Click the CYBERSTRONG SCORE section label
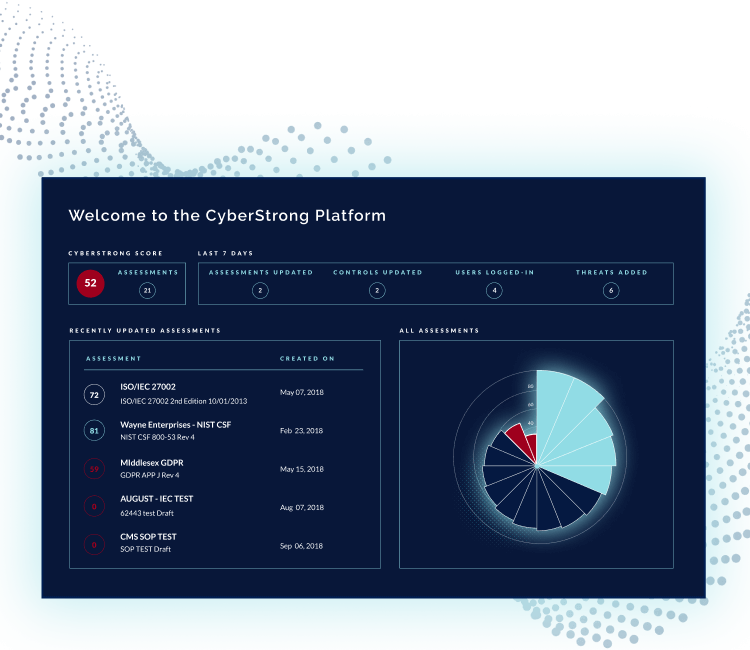Screen dimensions: 750x650 click(x=115, y=253)
